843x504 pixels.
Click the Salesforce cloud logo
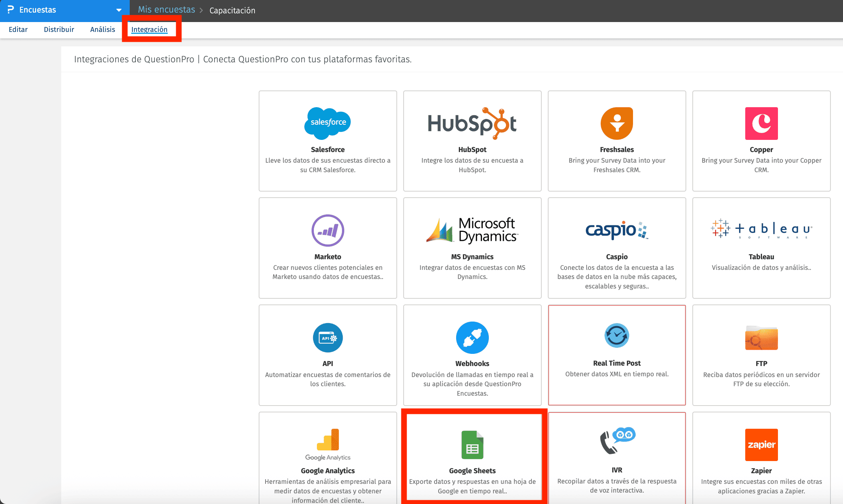(328, 123)
